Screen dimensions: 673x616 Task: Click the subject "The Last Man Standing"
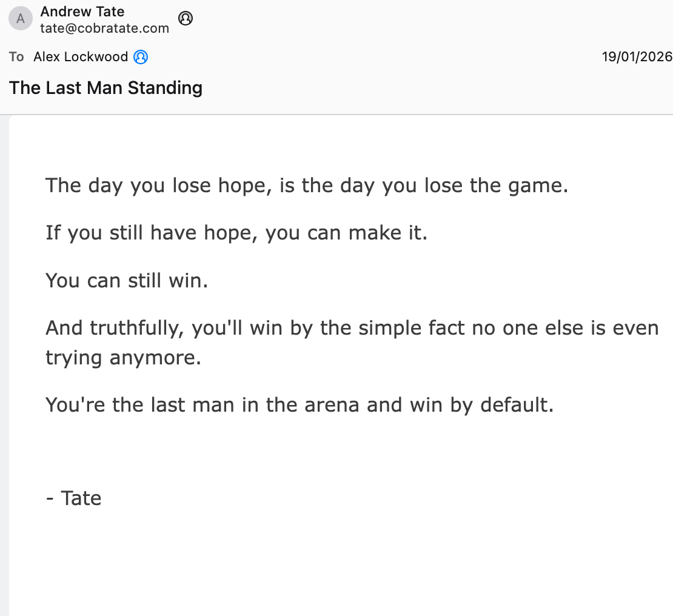105,88
